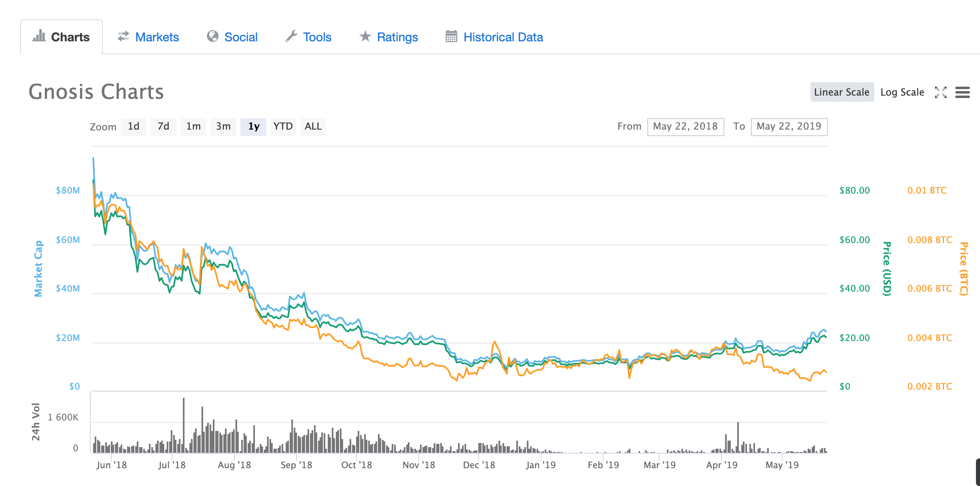
Task: Click the Oct '18 timeline label
Action: pyautogui.click(x=356, y=465)
